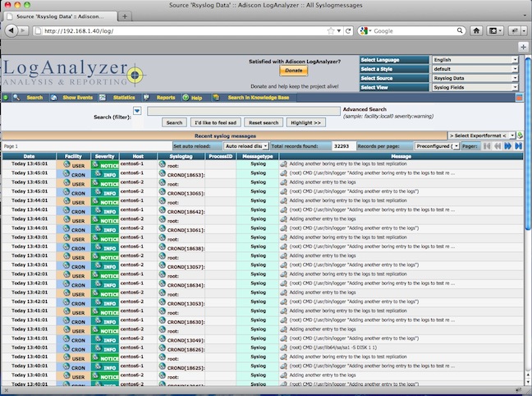Click the LogAnalyzer logo
532x396 pixels.
tap(74, 72)
